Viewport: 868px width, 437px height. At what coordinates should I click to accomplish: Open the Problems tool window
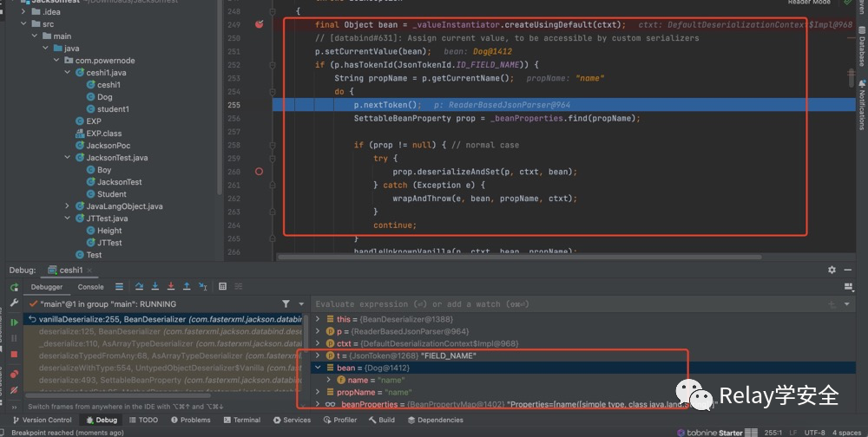pyautogui.click(x=190, y=420)
